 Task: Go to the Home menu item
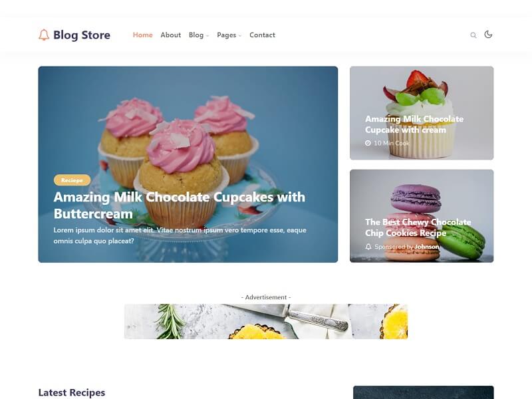coord(142,35)
